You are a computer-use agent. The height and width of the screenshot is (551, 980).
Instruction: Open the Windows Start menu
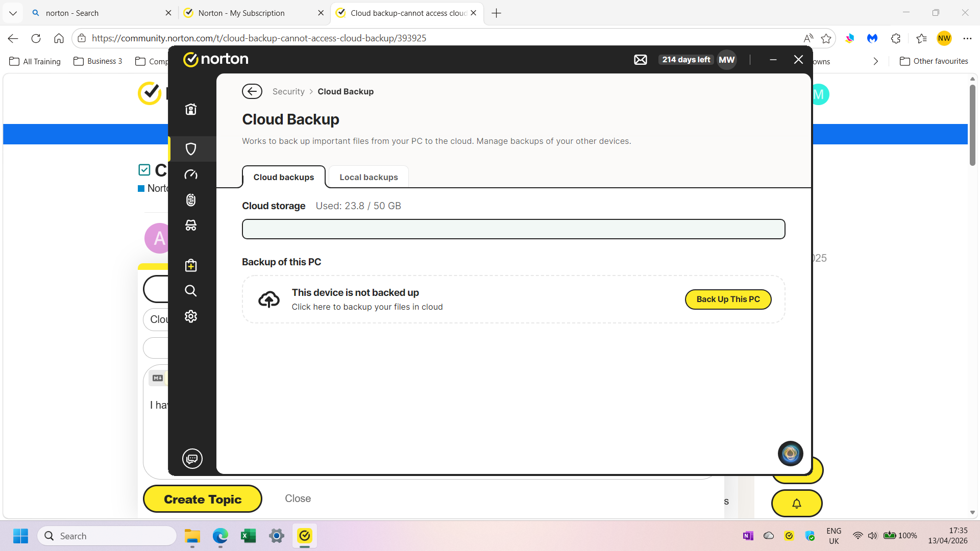pos(20,536)
